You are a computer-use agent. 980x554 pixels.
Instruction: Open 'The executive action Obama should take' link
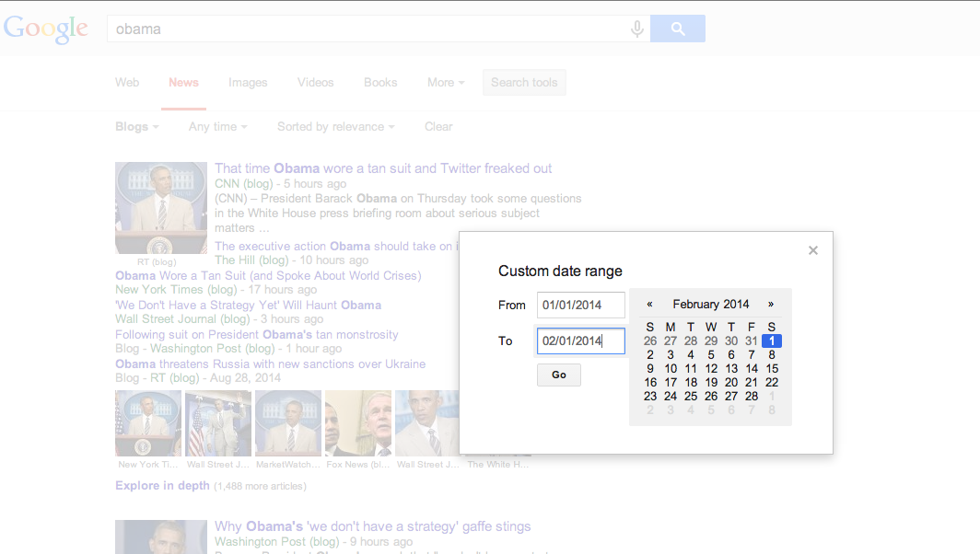point(337,246)
